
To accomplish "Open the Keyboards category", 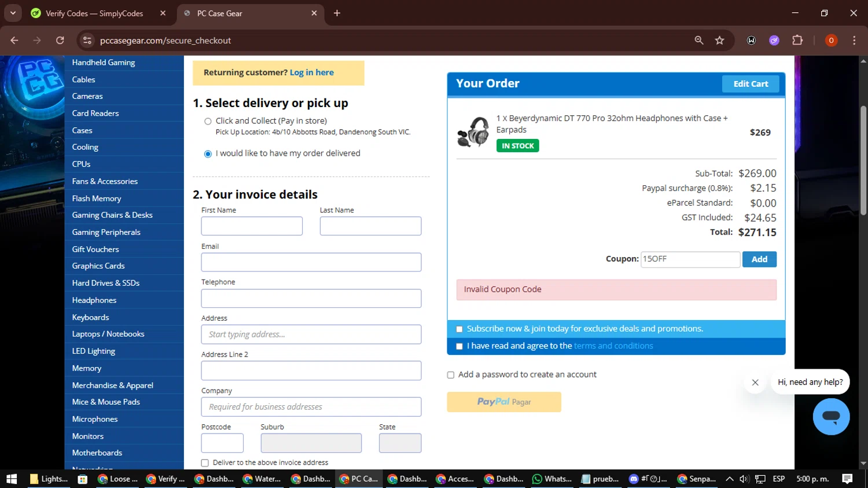I will 90,317.
